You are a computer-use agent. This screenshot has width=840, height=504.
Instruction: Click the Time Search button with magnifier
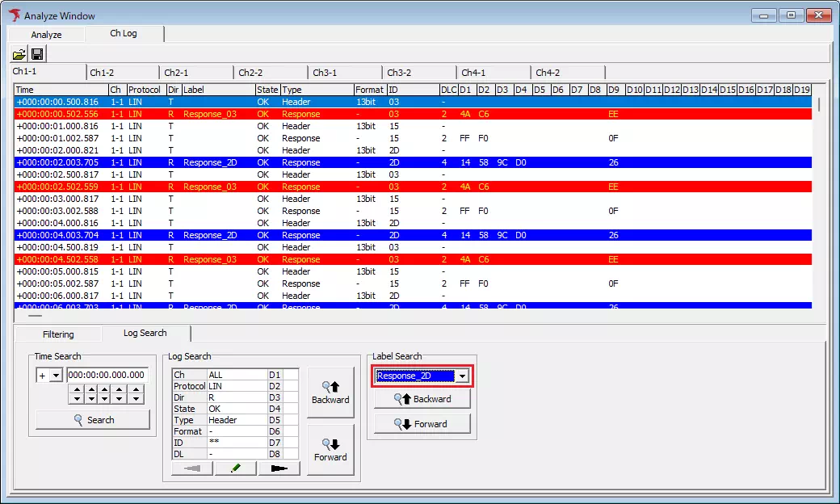tap(93, 420)
